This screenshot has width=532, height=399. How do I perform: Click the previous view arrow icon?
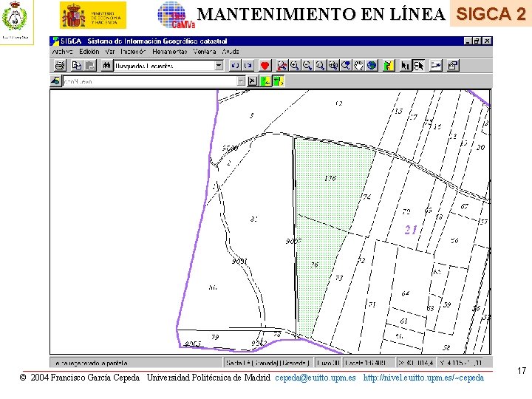235,65
